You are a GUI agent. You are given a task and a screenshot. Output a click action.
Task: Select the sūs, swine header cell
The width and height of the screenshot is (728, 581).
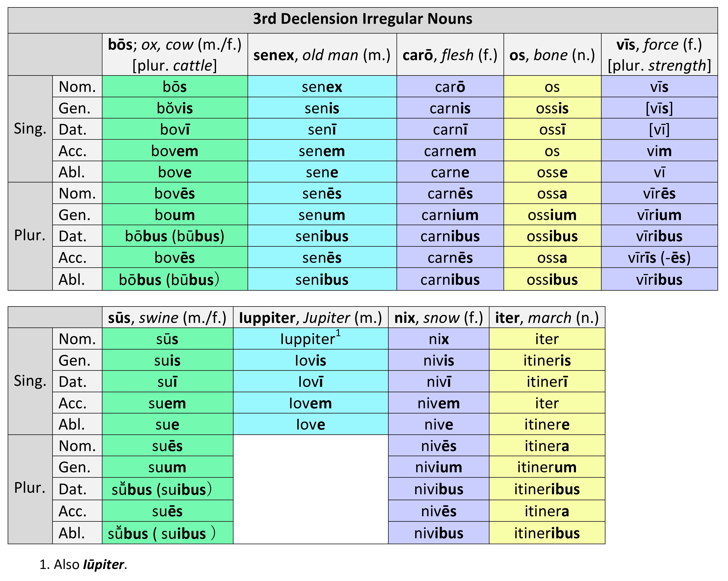click(167, 317)
